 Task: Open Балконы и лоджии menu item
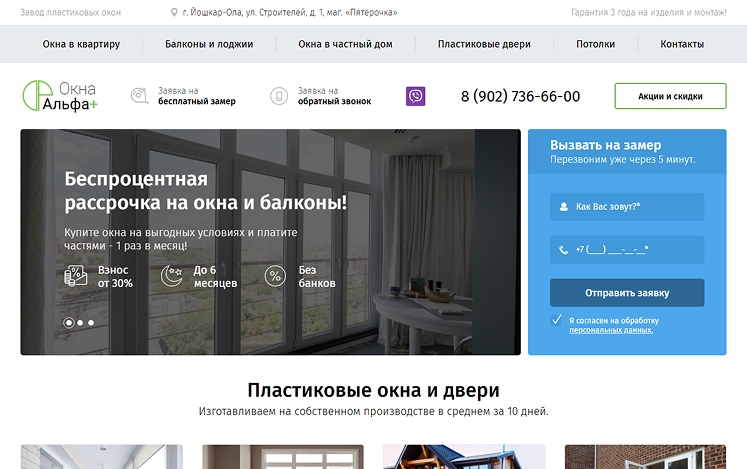click(x=209, y=44)
